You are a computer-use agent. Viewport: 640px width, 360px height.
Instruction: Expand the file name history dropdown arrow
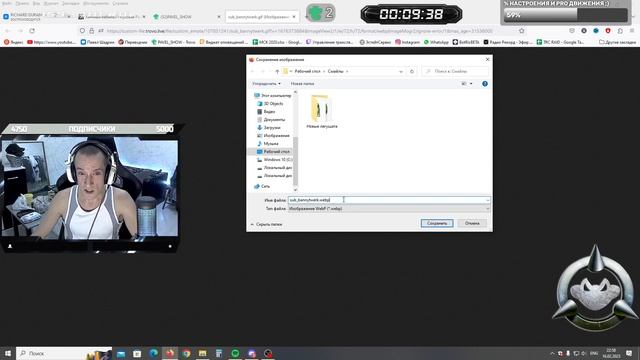[487, 200]
